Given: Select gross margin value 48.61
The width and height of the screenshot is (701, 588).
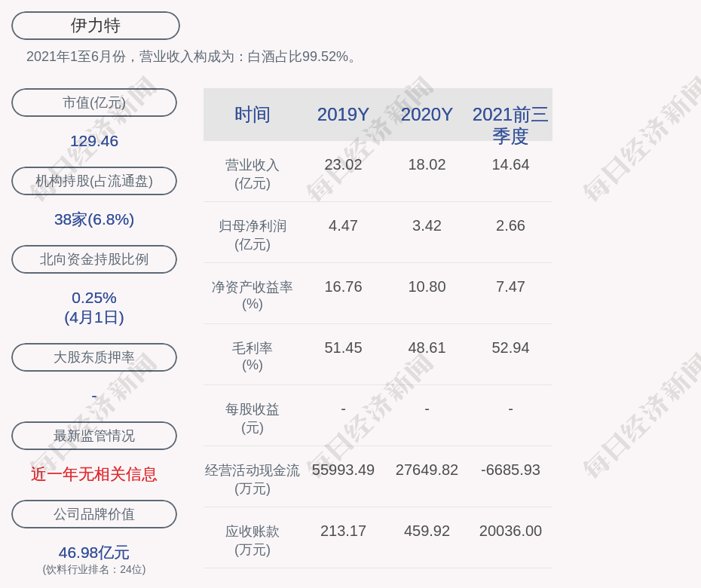Looking at the screenshot, I should 427,348.
